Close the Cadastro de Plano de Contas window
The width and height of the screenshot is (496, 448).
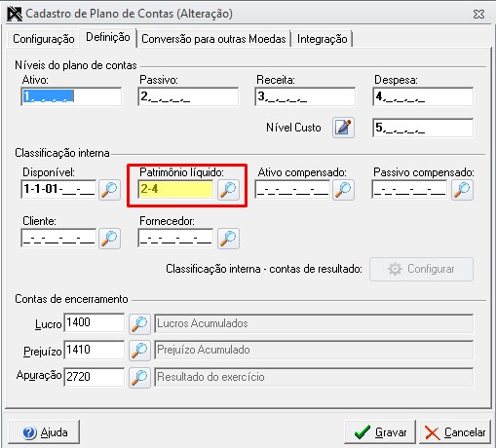coord(478,14)
